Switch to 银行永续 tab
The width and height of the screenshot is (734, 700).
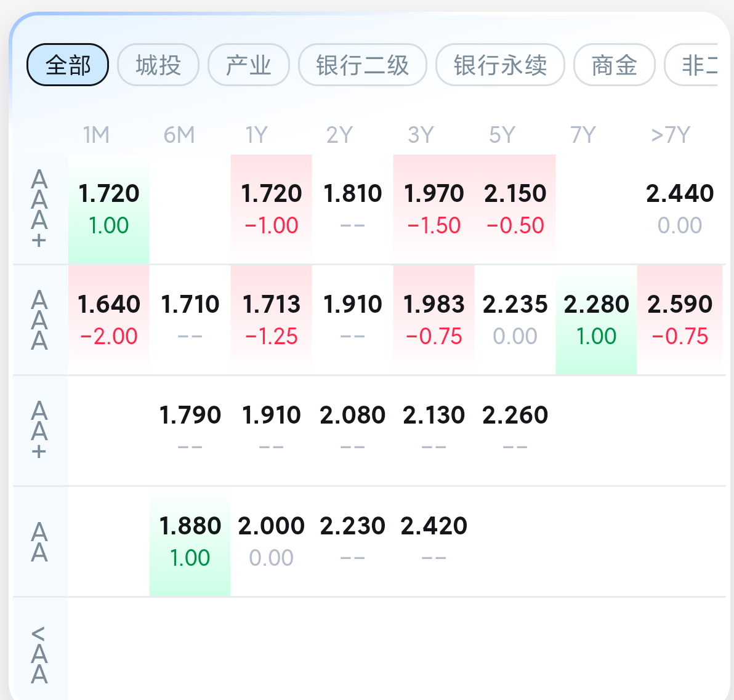pyautogui.click(x=500, y=65)
